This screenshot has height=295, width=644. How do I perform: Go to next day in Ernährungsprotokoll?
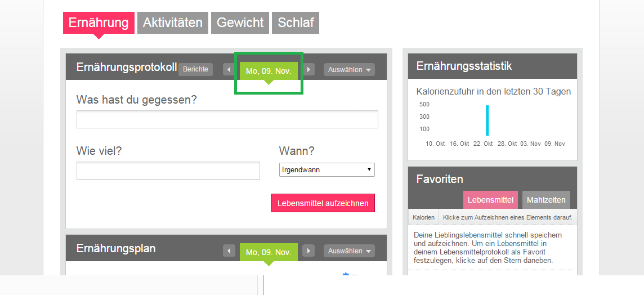pyautogui.click(x=308, y=69)
